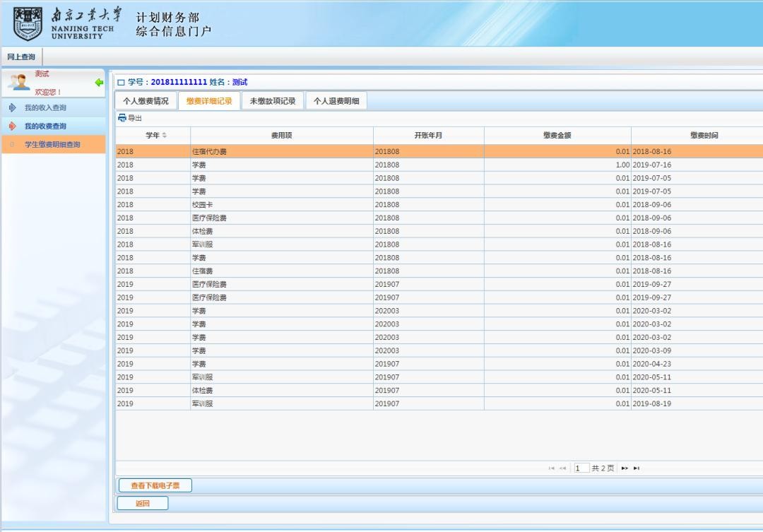
Task: Click the green arrow to collapse sidebar
Action: (x=99, y=83)
